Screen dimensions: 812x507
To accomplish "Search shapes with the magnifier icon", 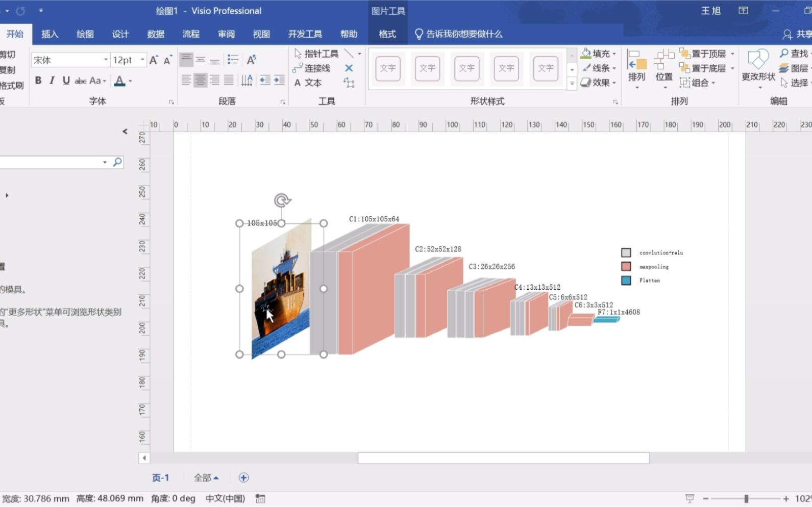I will point(117,162).
